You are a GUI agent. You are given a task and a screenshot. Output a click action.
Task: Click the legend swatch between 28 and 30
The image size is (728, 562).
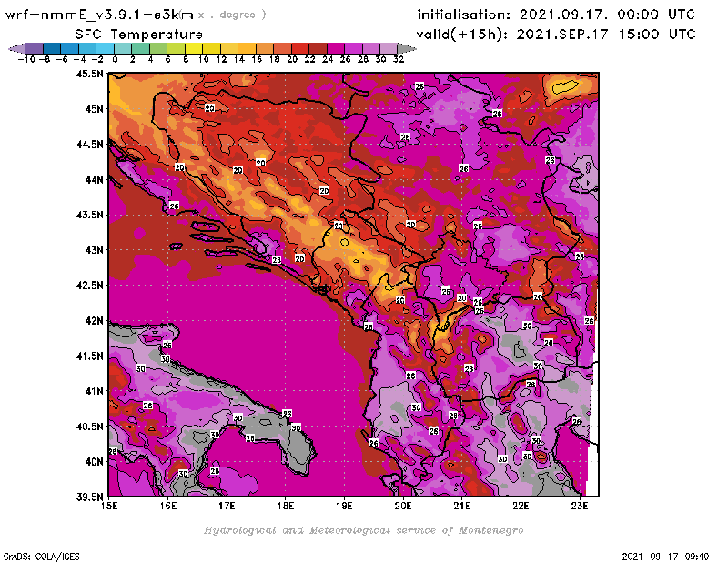(370, 48)
